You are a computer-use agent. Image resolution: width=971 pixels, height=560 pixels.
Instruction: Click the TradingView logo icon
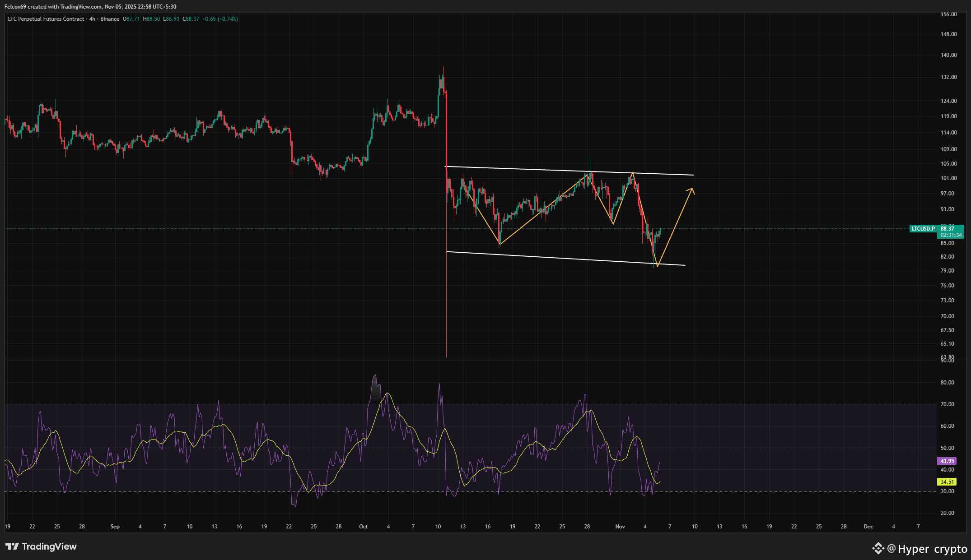(12, 546)
